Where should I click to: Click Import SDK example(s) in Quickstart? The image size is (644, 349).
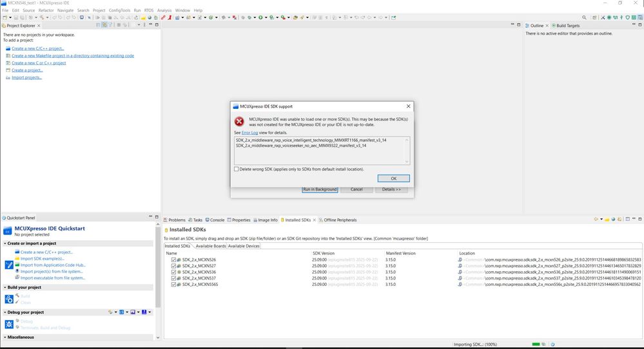pos(43,259)
